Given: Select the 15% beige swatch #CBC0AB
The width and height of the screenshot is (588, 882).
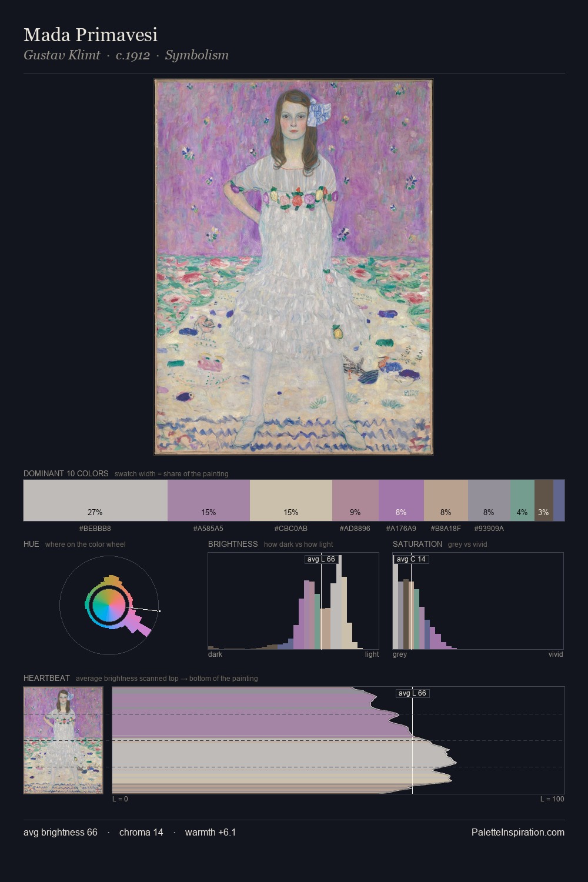Looking at the screenshot, I should (x=291, y=500).
